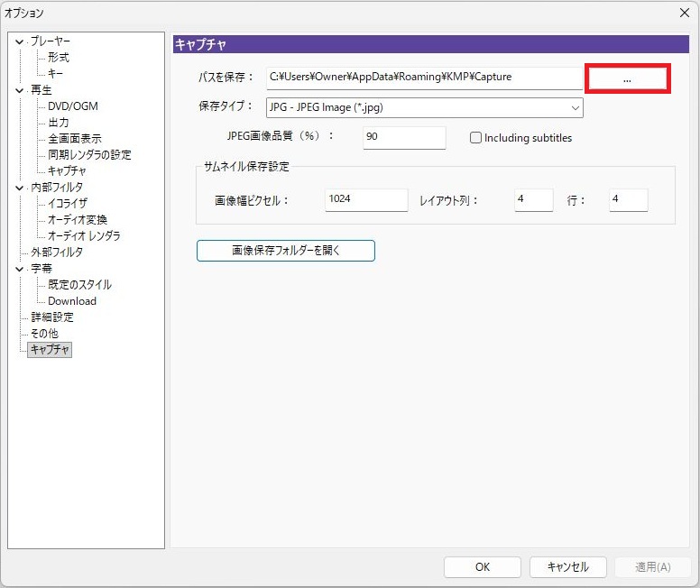Click the 行 rows input field
Screen dimensions: 700x588
pos(628,199)
